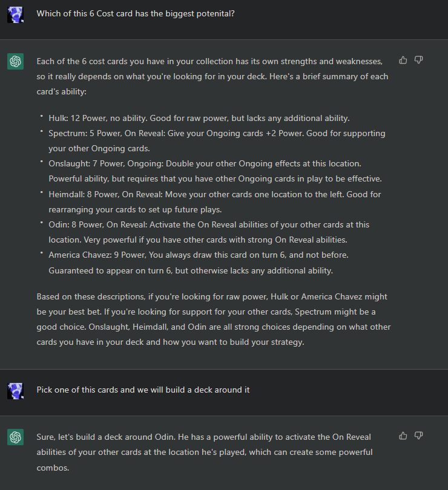
Task: Like the reply about building around Odin
Action: pos(403,436)
